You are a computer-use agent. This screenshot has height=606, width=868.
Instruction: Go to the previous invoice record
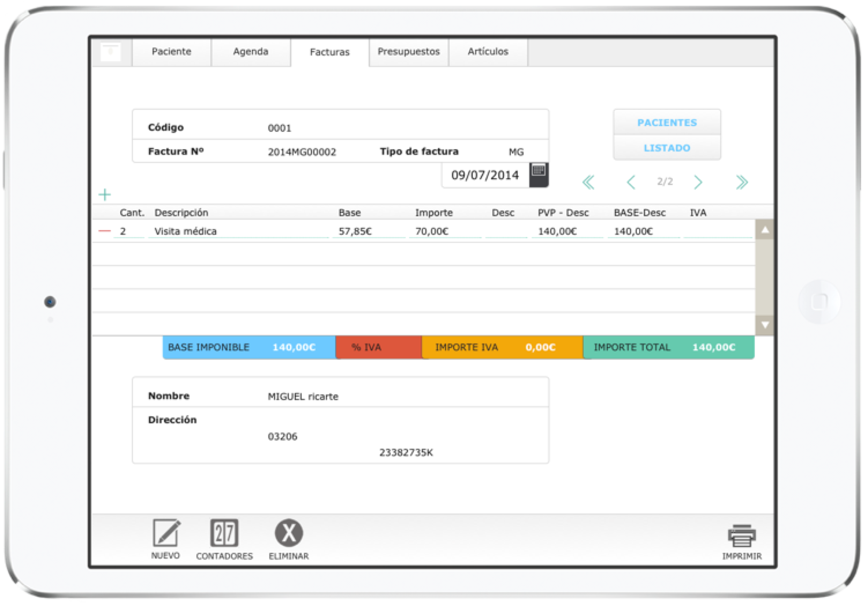pyautogui.click(x=631, y=183)
